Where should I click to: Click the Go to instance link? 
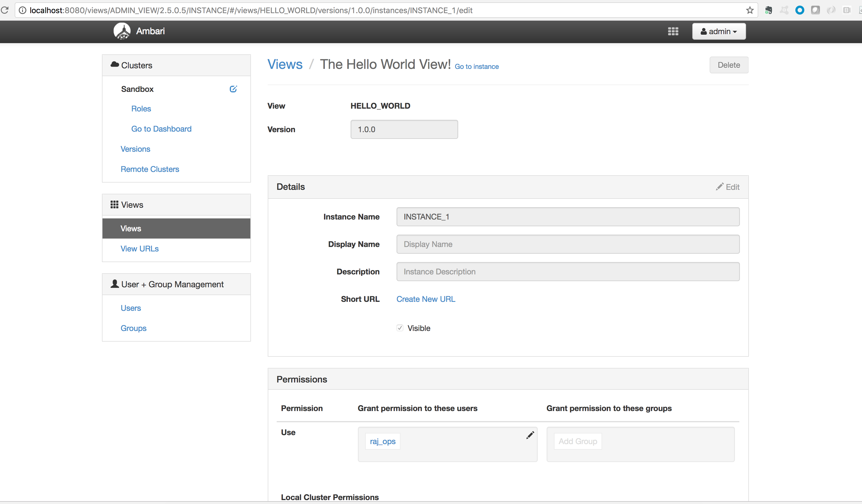(x=476, y=66)
